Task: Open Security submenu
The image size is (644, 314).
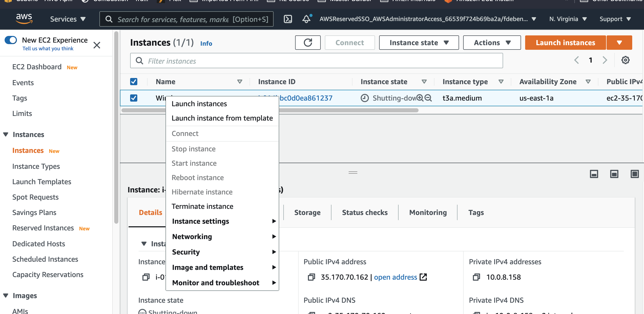Action: click(x=222, y=252)
